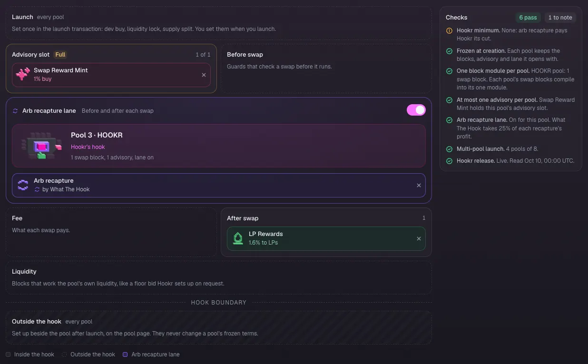Remove the Arb recapture block
The height and width of the screenshot is (364, 588).
[419, 185]
